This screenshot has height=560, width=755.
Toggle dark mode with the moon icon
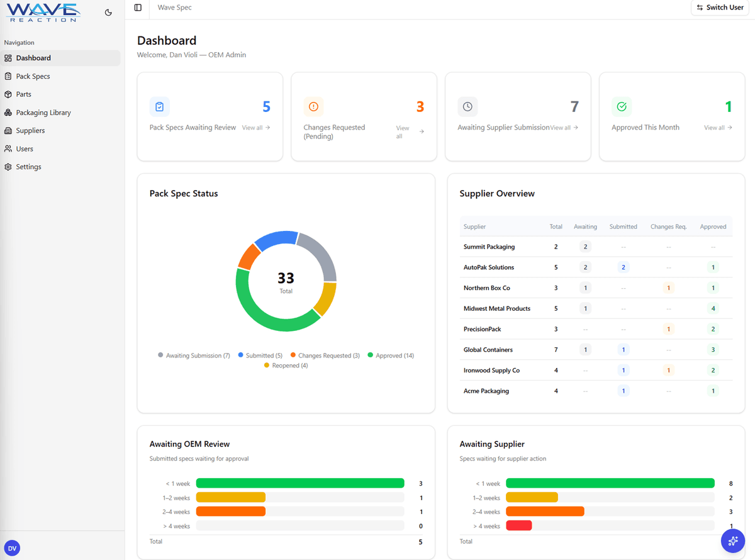click(108, 11)
